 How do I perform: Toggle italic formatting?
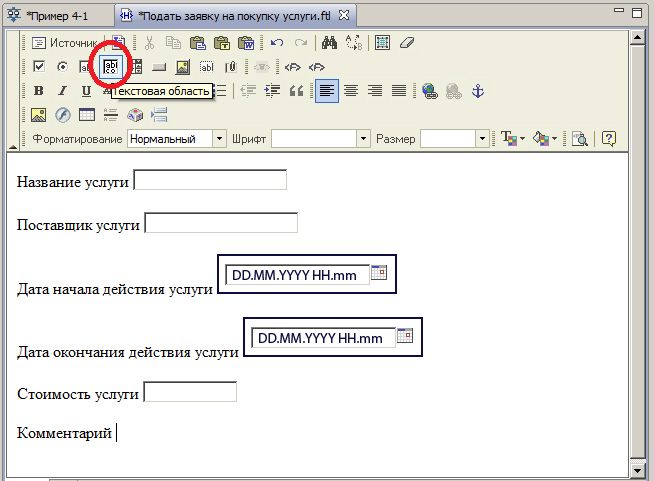click(x=63, y=91)
